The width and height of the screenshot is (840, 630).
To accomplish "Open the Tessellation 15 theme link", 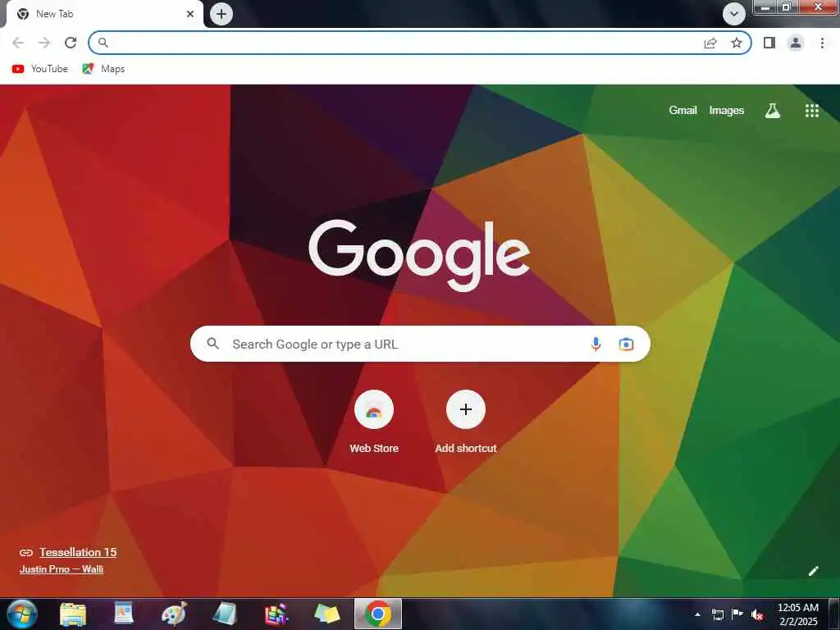I will coord(78,552).
